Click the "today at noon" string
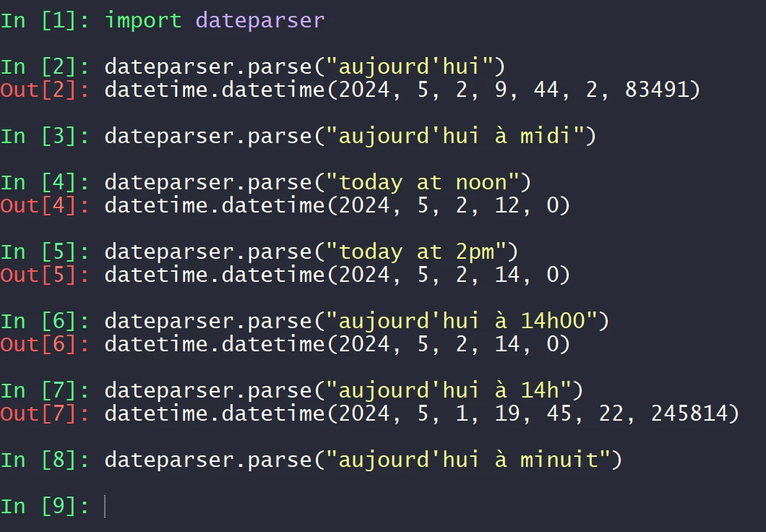 click(422, 182)
